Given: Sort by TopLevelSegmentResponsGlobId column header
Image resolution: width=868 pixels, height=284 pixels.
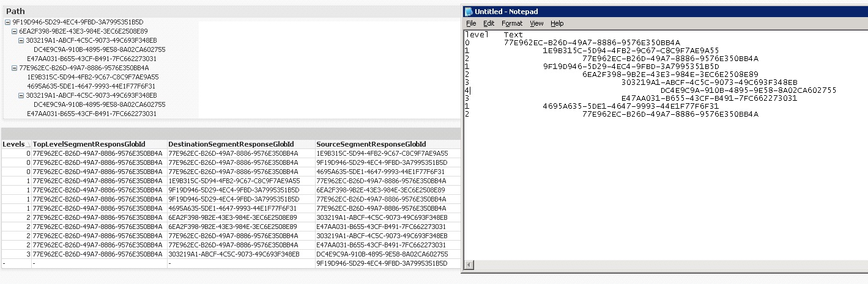Looking at the screenshot, I should 99,144.
